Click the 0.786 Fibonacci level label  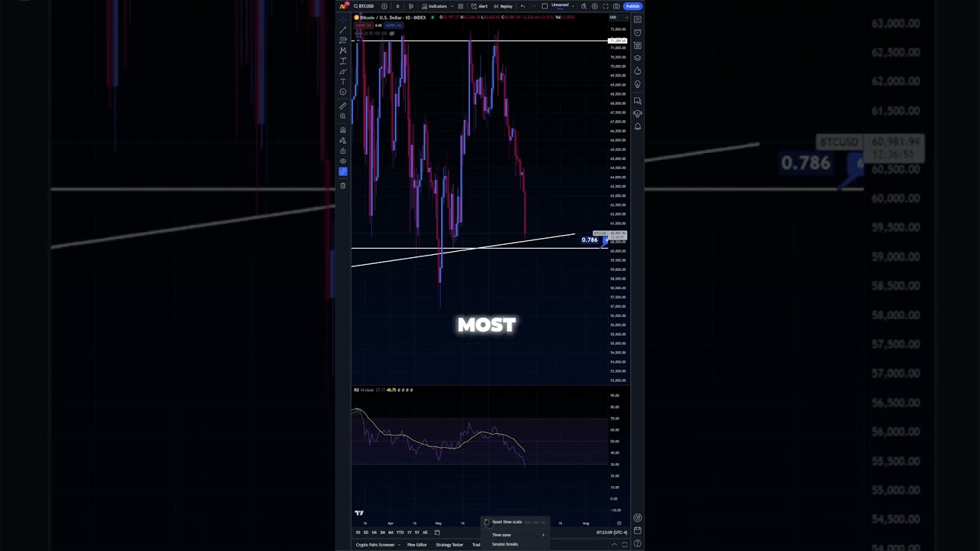coord(589,240)
